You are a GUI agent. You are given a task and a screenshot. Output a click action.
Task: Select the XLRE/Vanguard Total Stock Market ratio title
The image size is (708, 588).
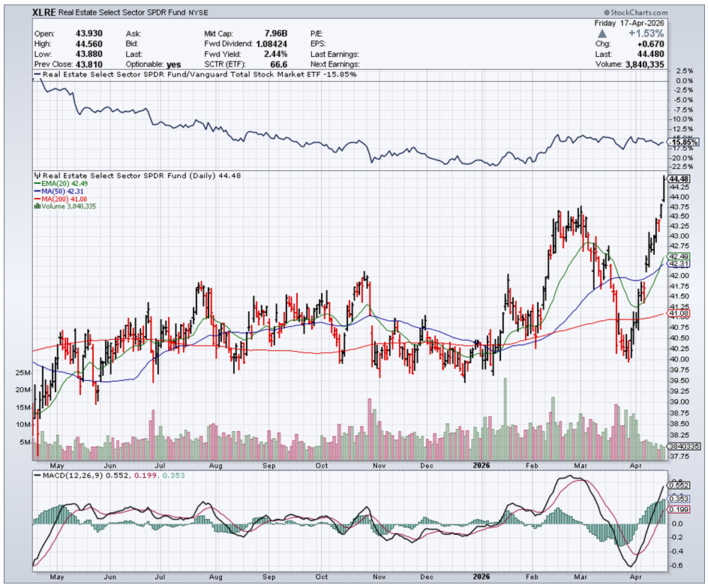point(198,75)
